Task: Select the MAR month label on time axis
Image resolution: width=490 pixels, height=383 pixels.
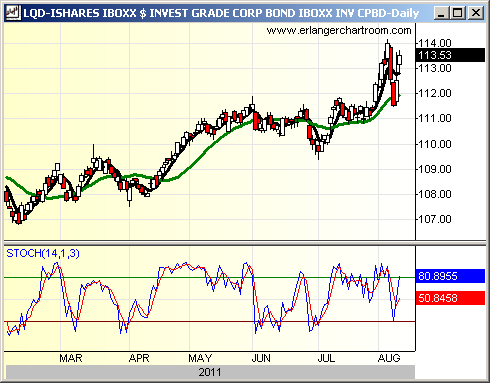Action: click(71, 358)
